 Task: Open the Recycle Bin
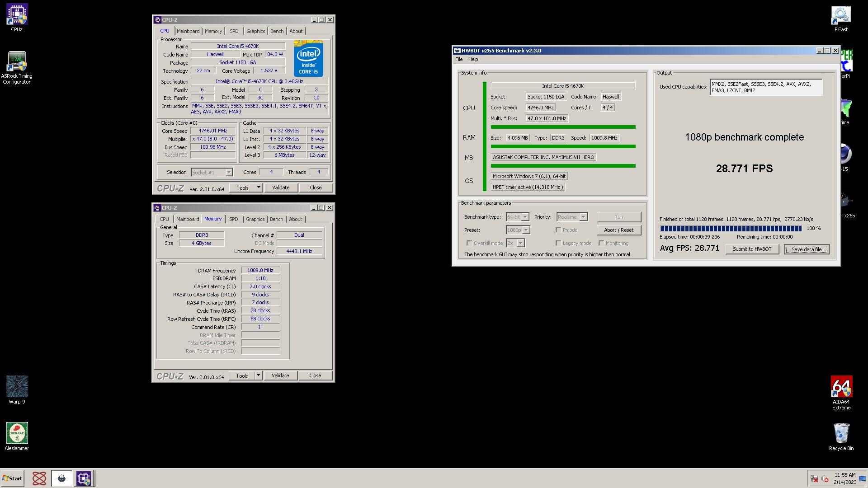point(841,436)
